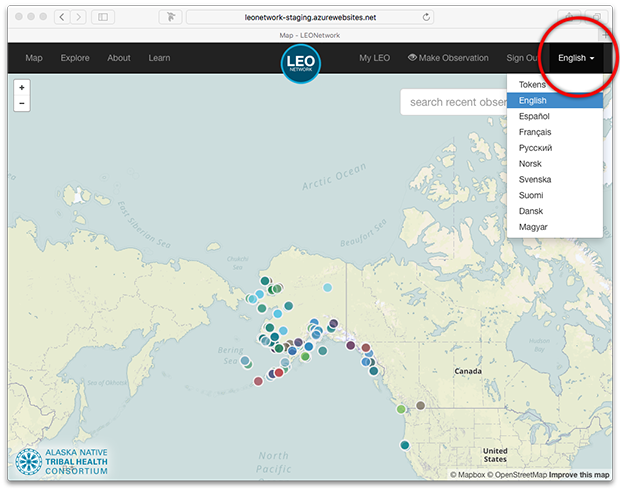620x495 pixels.
Task: Open the English language dropdown
Action: point(576,58)
